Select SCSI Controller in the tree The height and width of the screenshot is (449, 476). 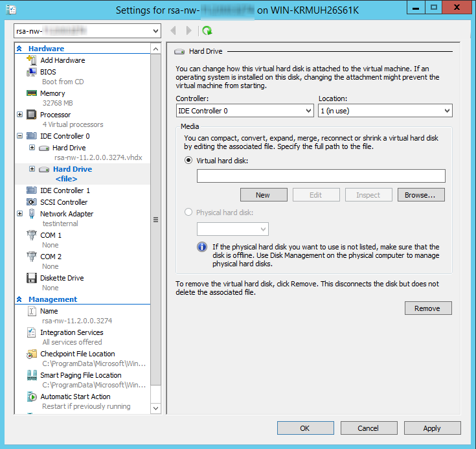pos(63,202)
